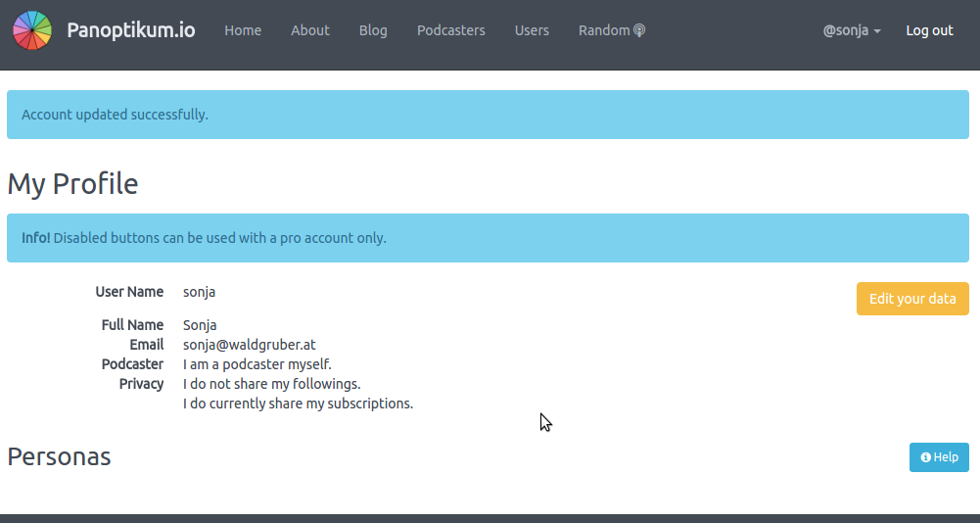980x523 pixels.
Task: Click the full name value Sonja
Action: point(200,325)
